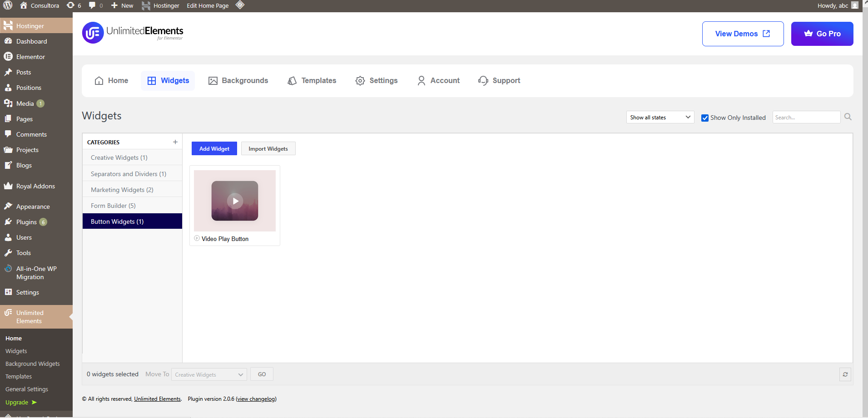
Task: Add a new category with the plus icon
Action: (175, 142)
